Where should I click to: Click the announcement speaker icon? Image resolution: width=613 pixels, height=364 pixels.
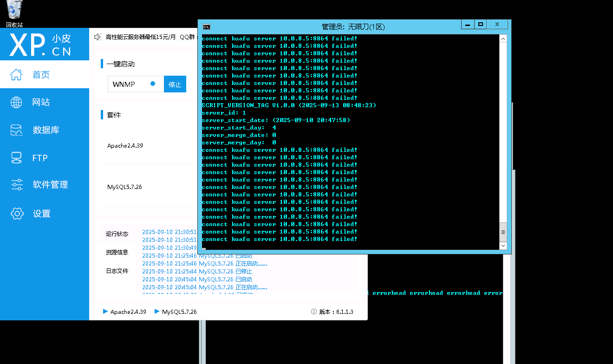pyautogui.click(x=97, y=37)
